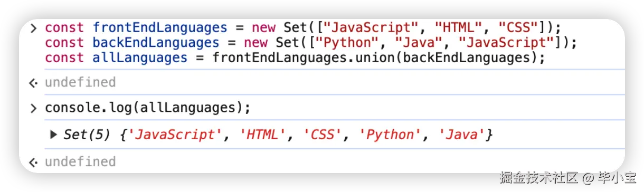The image size is (644, 192).
Task: Click 'frontEndLanguages.union(backEndLanguages)' expression
Action: pyautogui.click(x=374, y=57)
